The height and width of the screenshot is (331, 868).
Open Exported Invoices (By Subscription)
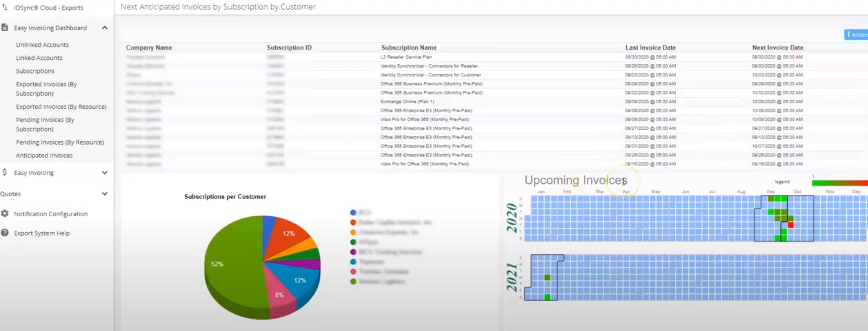[46, 89]
